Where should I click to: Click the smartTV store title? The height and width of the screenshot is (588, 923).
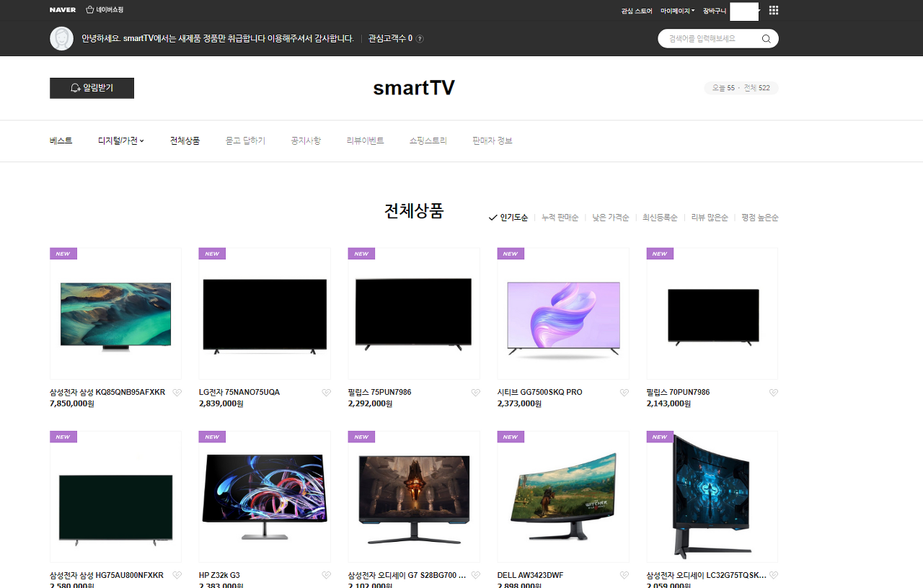point(414,88)
